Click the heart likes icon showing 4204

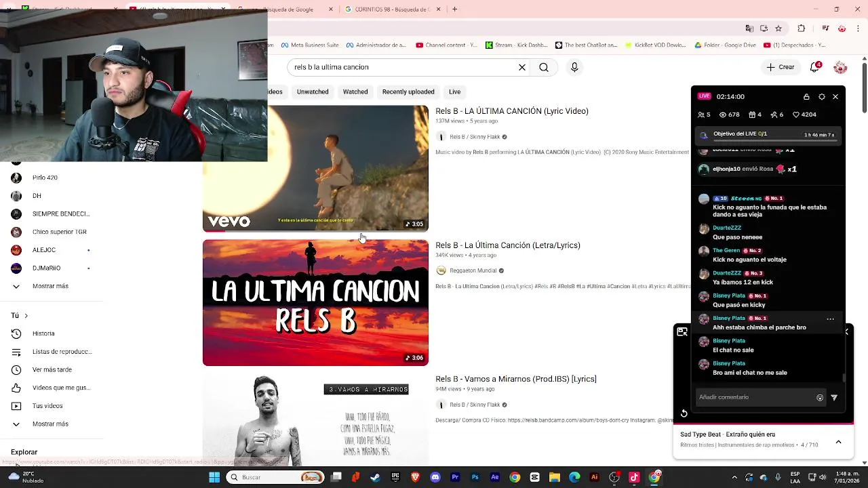(x=796, y=115)
